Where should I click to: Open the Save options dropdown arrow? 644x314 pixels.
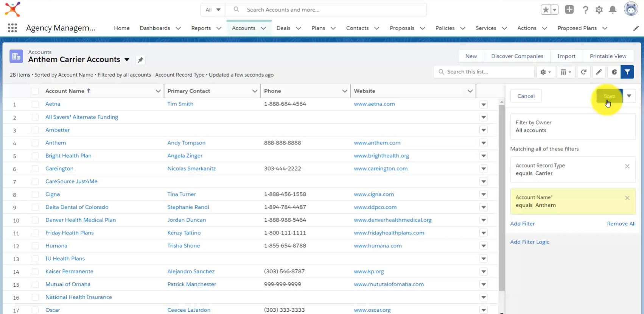coord(629,96)
